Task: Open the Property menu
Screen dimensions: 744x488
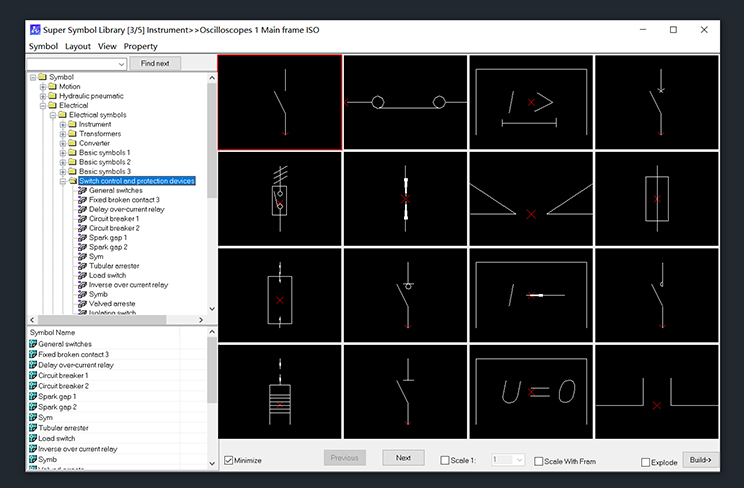Action: (x=140, y=46)
